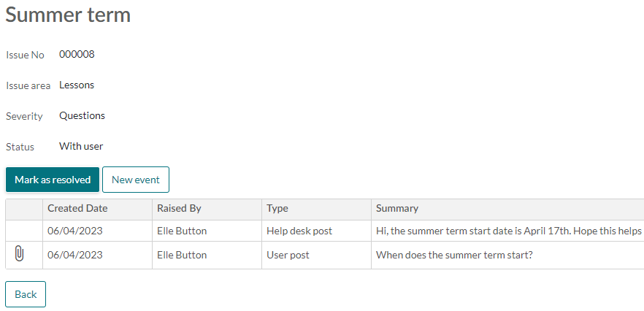Viewport: 644px width, 311px height.
Task: Open the User post row
Action: (x=324, y=255)
